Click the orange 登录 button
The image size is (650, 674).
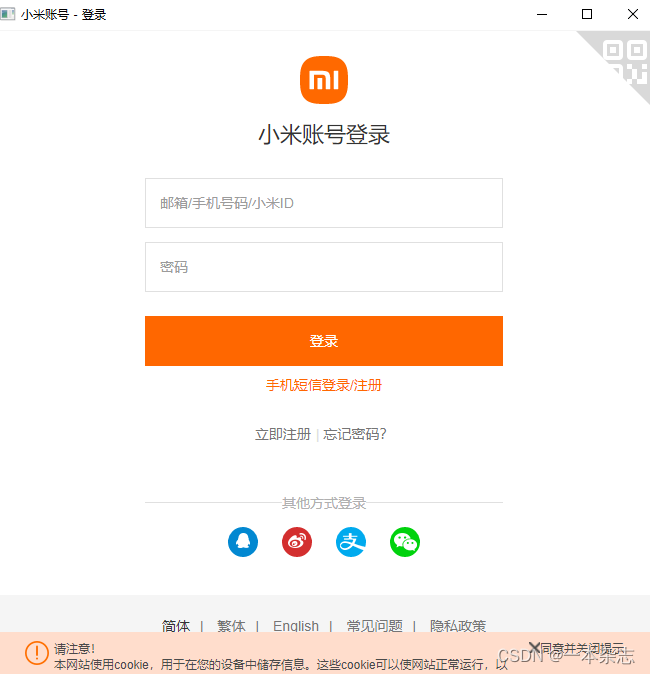coord(324,341)
